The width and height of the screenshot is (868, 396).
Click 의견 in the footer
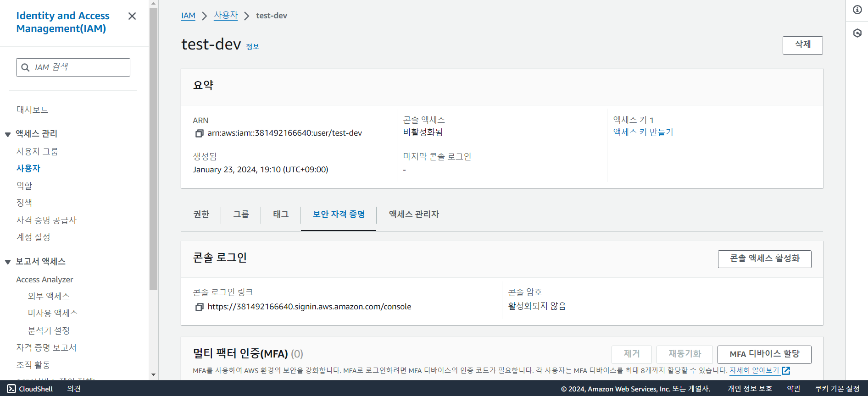coord(74,389)
